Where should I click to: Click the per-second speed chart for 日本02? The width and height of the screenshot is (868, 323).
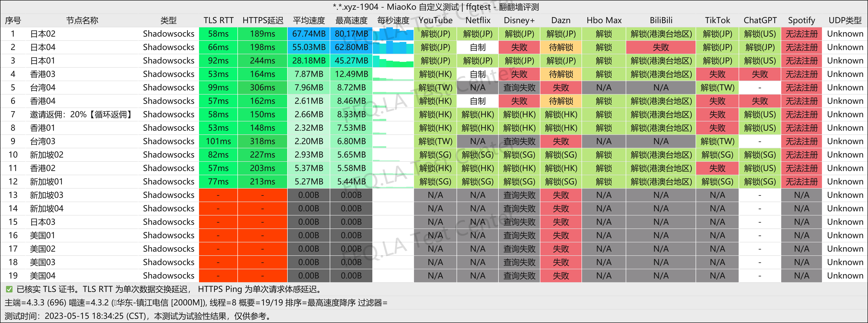393,34
